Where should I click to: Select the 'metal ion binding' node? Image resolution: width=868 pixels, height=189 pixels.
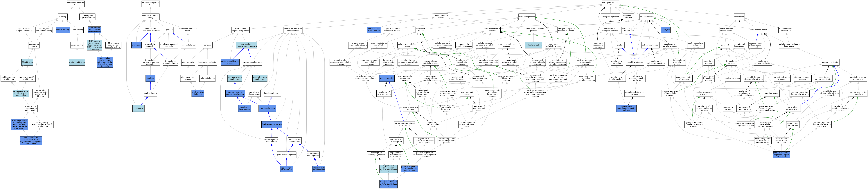[x=77, y=62]
